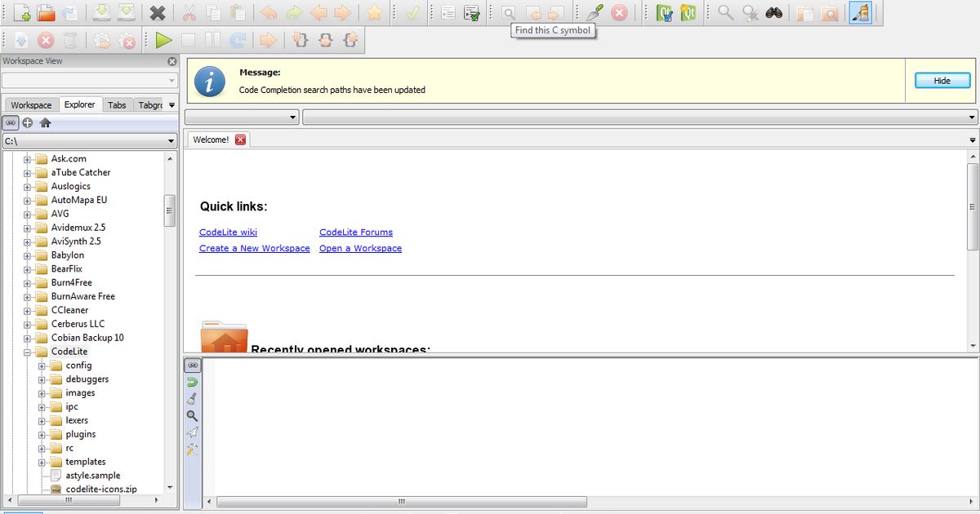This screenshot has height=514, width=980.
Task: Open the CodeLite wiki link
Action: click(x=228, y=233)
